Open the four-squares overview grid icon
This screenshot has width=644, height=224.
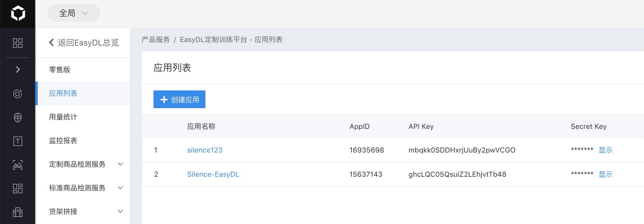(x=18, y=43)
